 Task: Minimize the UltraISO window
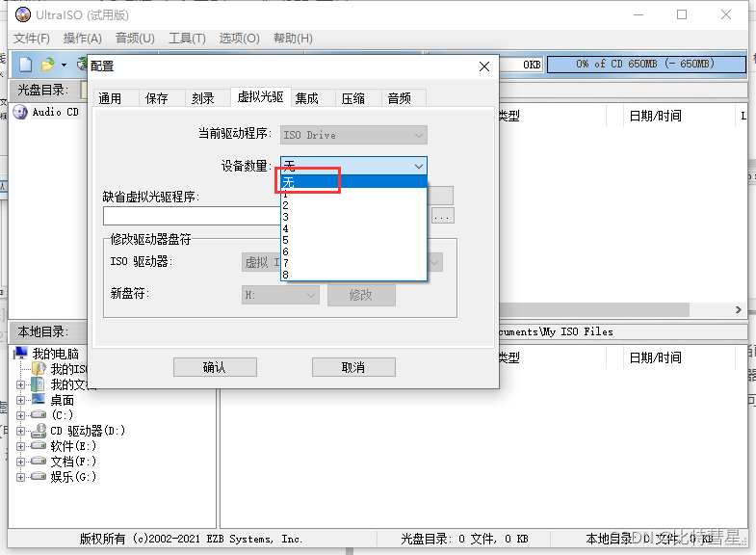tap(639, 15)
